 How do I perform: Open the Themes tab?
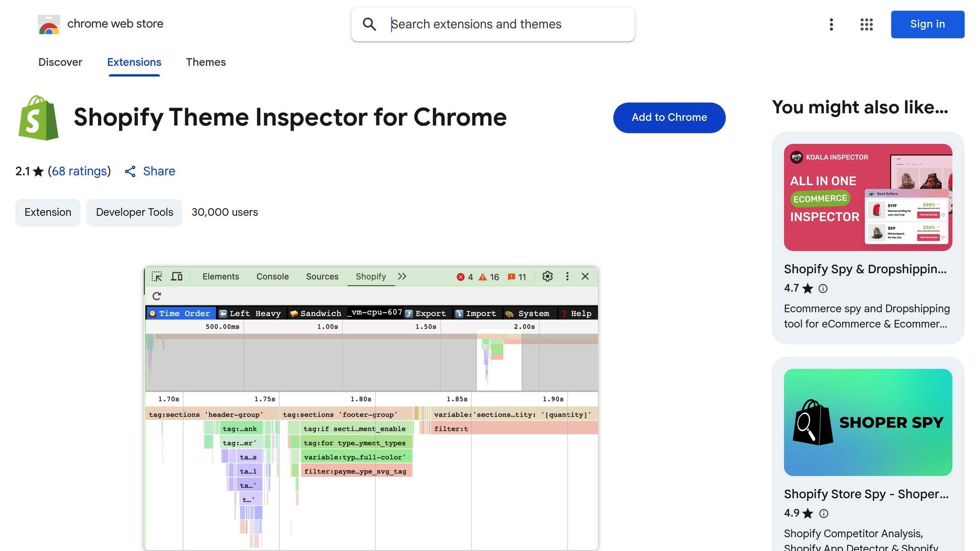206,62
